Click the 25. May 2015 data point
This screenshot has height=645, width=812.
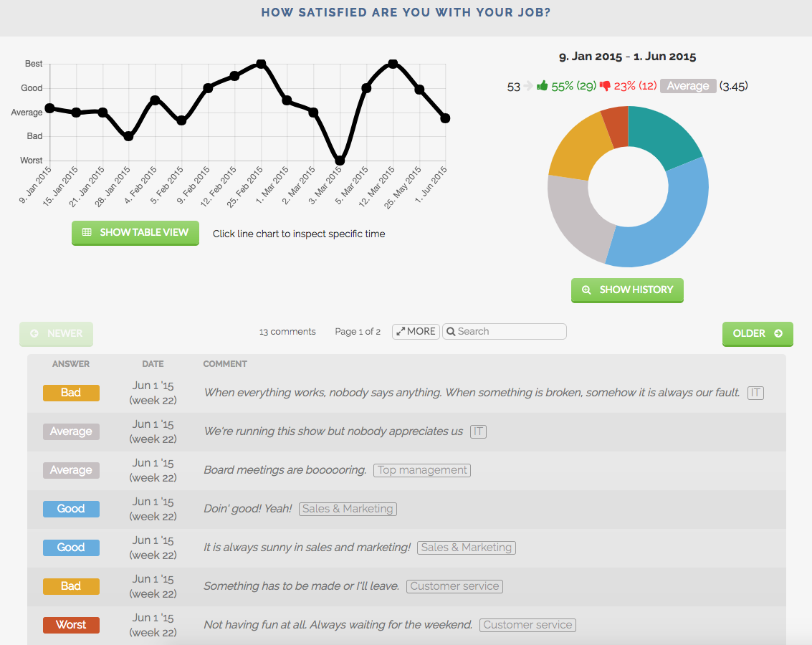click(x=419, y=90)
